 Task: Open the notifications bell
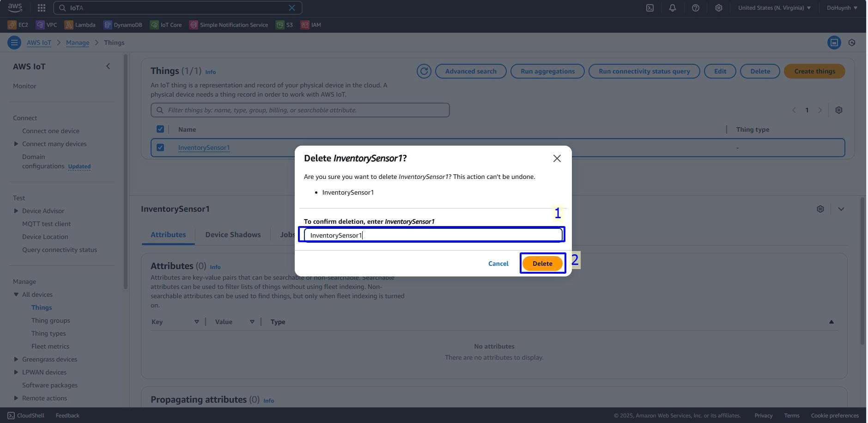(672, 8)
